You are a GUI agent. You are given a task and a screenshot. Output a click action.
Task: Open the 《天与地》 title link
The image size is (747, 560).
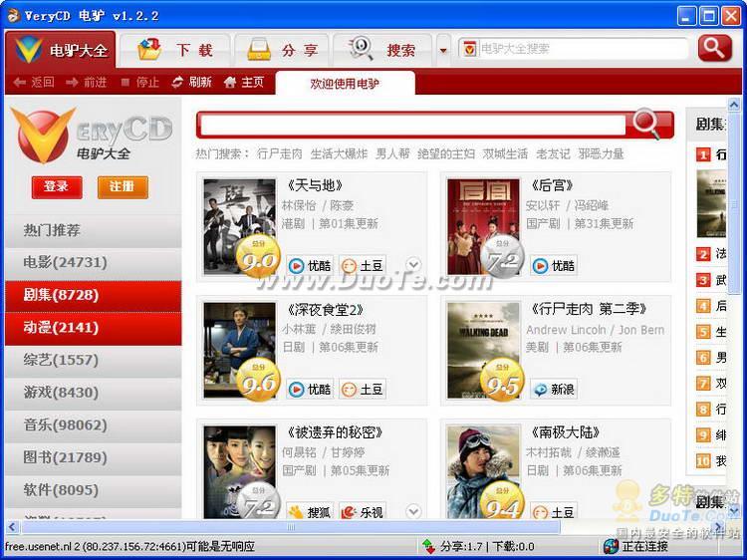(x=315, y=185)
